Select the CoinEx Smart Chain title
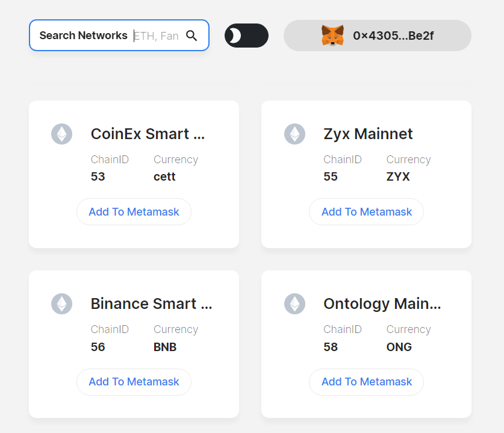 pyautogui.click(x=148, y=134)
